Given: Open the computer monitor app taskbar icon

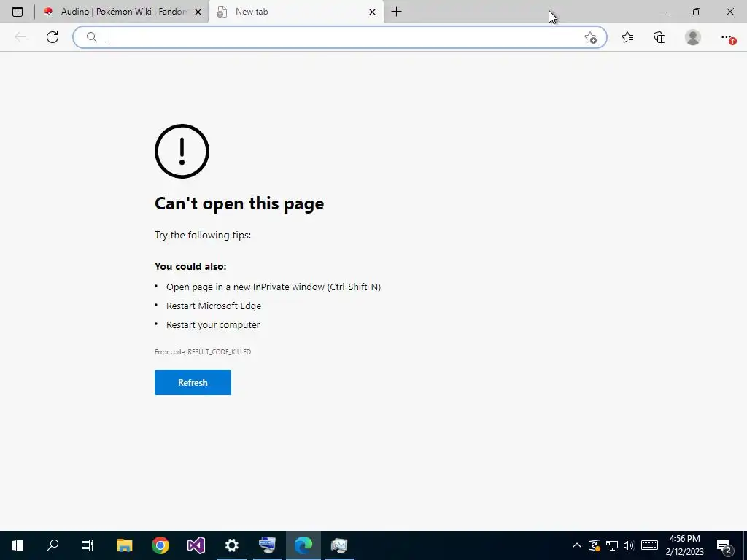Looking at the screenshot, I should 267,545.
